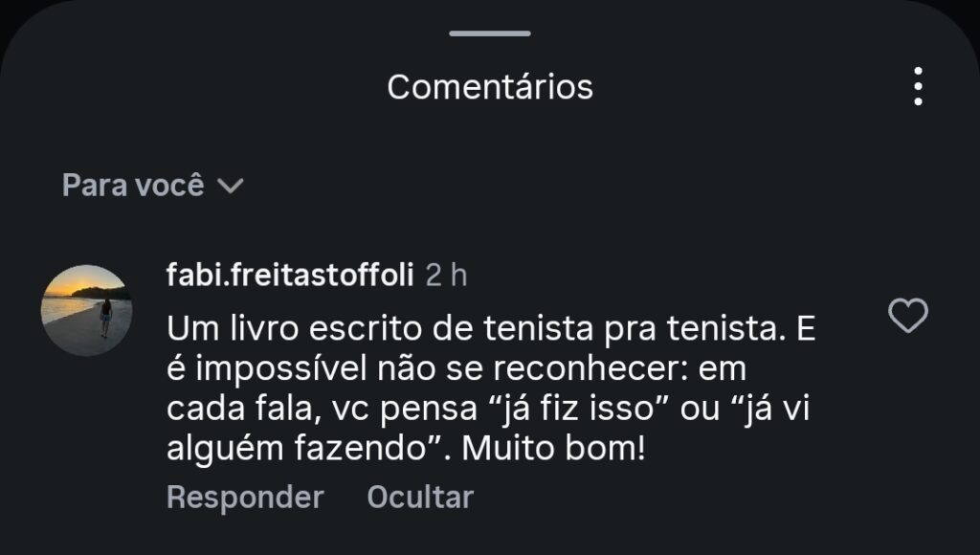980x555 pixels.
Task: Tap the sheet drag handle bar
Action: pos(490,33)
